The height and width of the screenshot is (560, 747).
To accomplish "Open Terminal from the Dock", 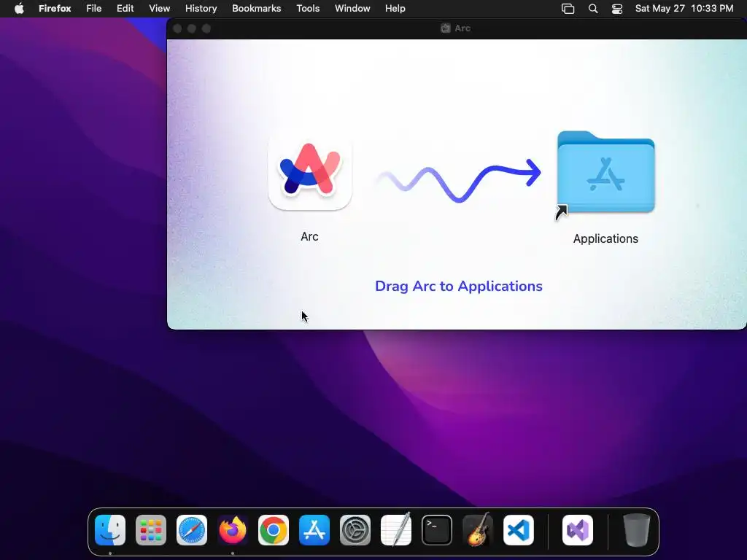I will [437, 530].
